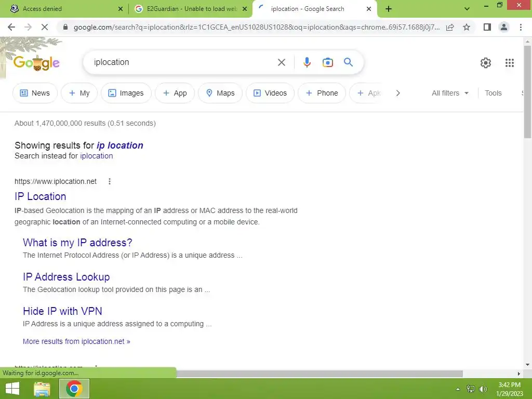The image size is (532, 399).
Task: Click in the iplocation search field
Action: (183, 62)
